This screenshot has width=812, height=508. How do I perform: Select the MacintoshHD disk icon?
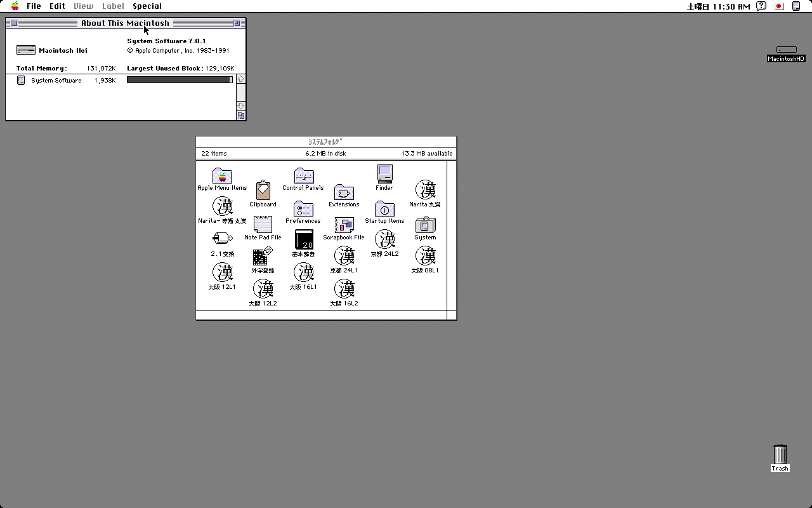786,50
